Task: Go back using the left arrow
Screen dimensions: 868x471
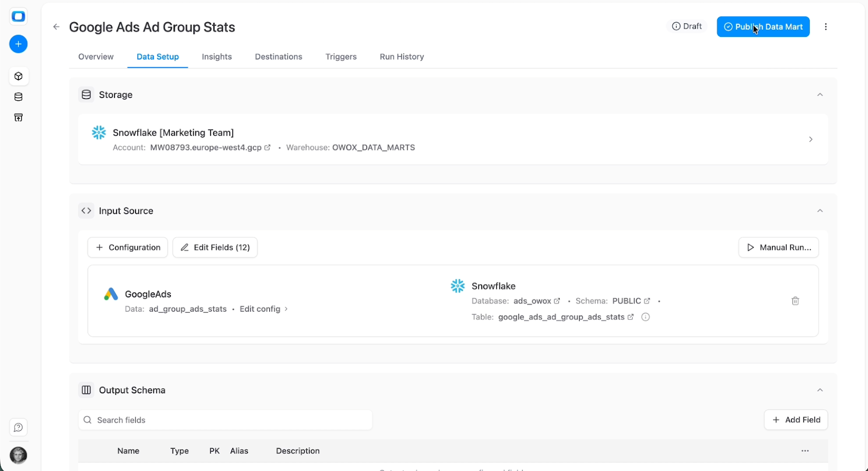Action: point(56,27)
